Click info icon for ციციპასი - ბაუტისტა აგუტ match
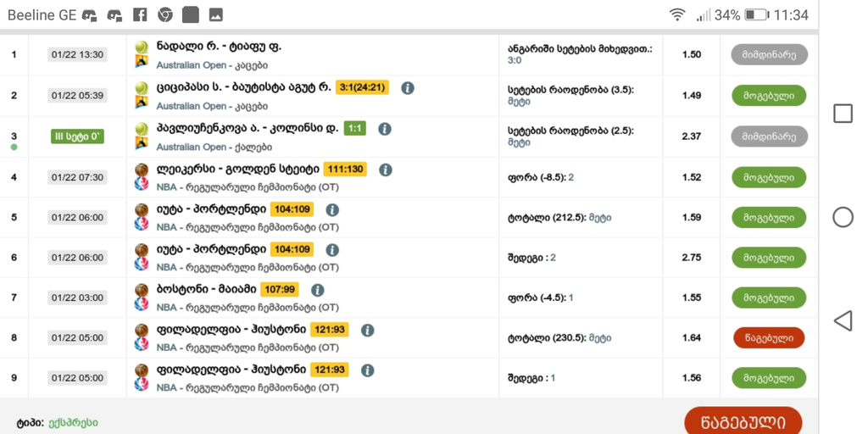Screen dimensions: 868x434 pos(408,88)
